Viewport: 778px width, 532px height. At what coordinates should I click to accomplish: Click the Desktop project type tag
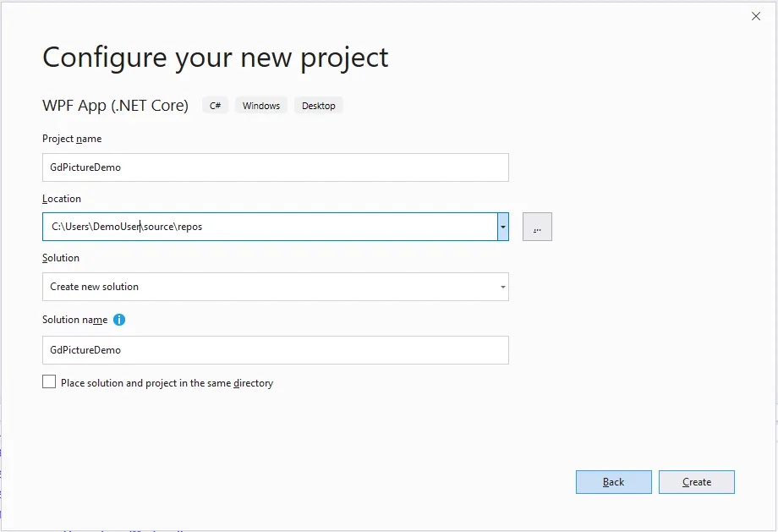click(319, 106)
